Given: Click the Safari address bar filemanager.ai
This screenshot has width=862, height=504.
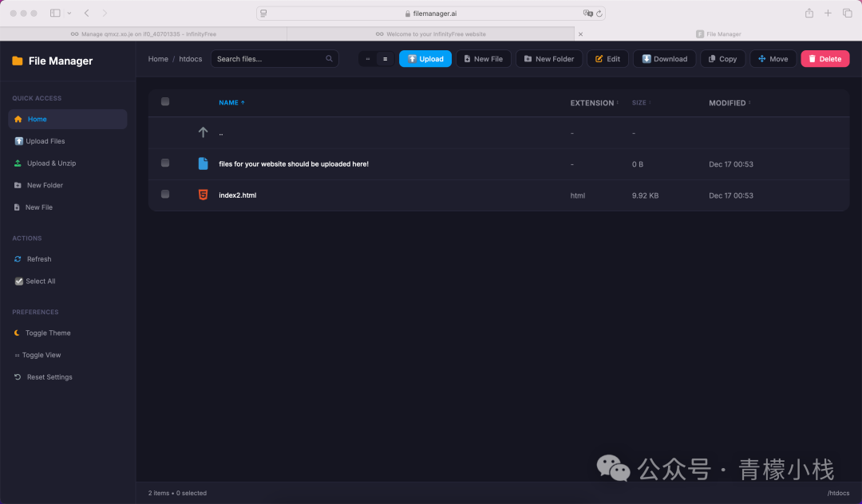Looking at the screenshot, I should [430, 14].
